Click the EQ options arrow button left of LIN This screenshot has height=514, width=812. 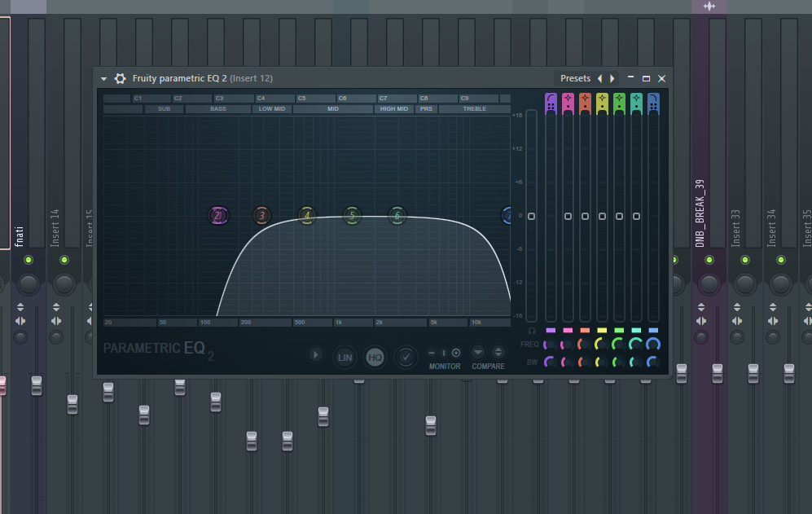(315, 355)
